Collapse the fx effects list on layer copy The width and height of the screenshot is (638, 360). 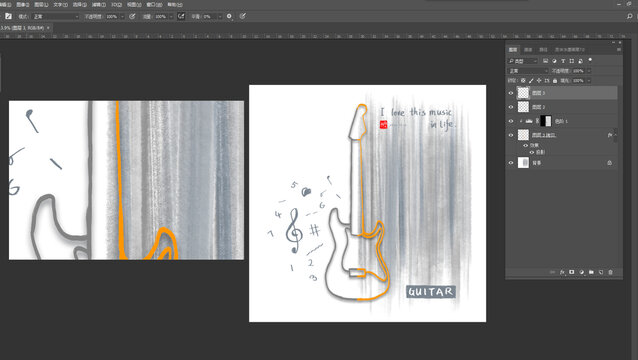click(x=615, y=135)
